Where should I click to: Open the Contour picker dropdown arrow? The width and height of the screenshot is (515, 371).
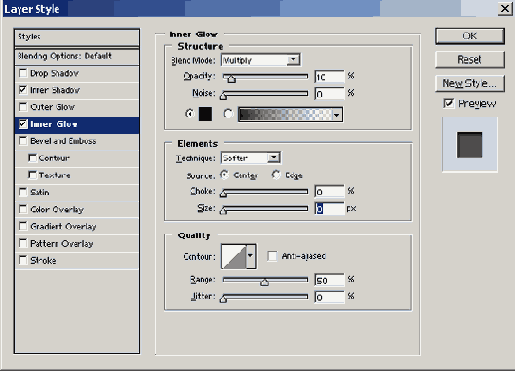click(251, 256)
